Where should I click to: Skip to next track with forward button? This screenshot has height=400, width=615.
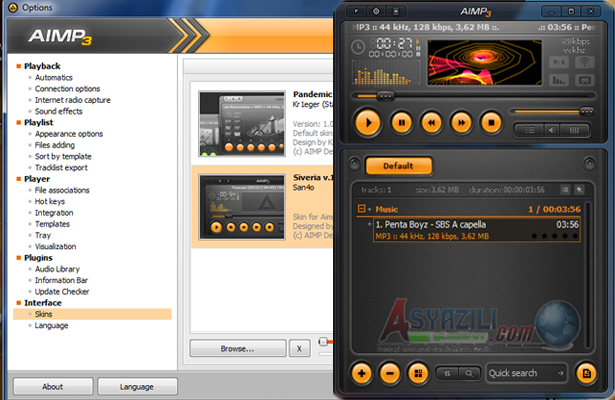point(461,123)
